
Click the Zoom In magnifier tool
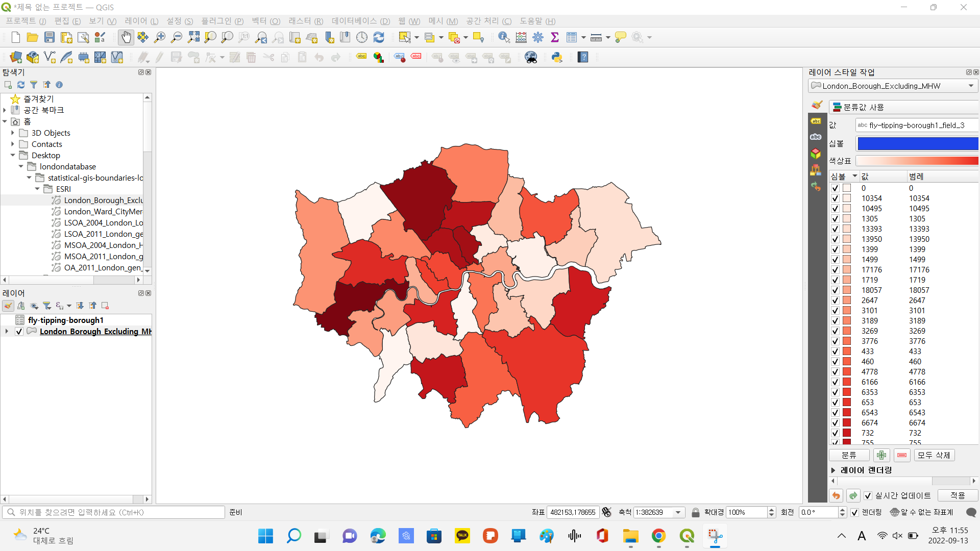point(159,37)
